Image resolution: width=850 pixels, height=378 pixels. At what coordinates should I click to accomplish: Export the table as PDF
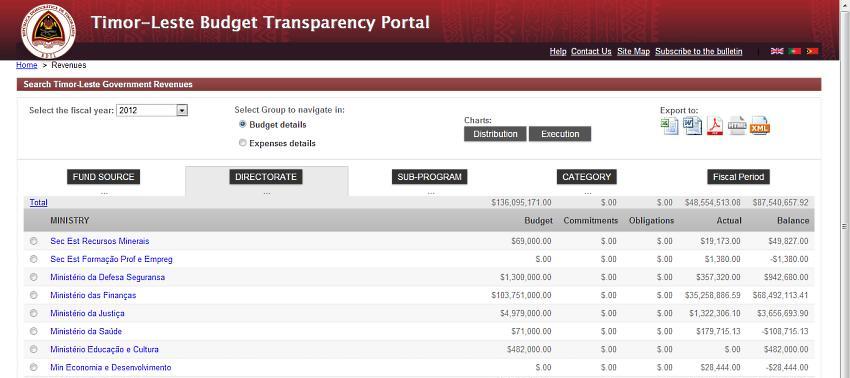714,126
